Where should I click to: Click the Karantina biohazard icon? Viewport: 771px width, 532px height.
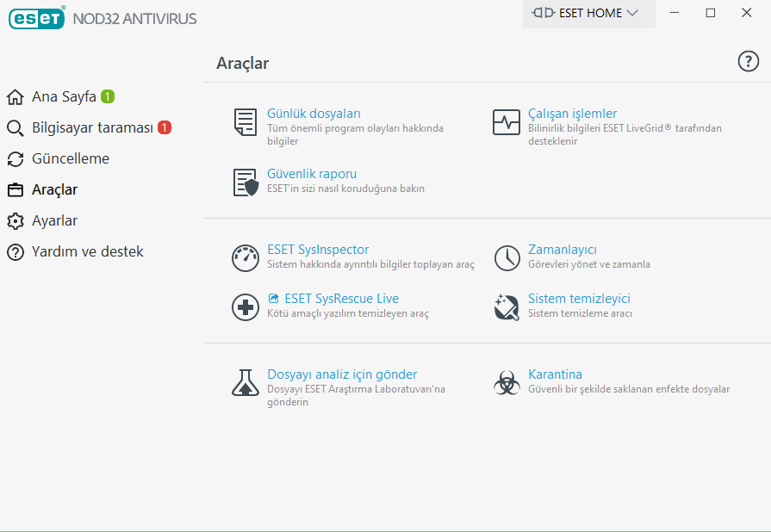tap(507, 381)
